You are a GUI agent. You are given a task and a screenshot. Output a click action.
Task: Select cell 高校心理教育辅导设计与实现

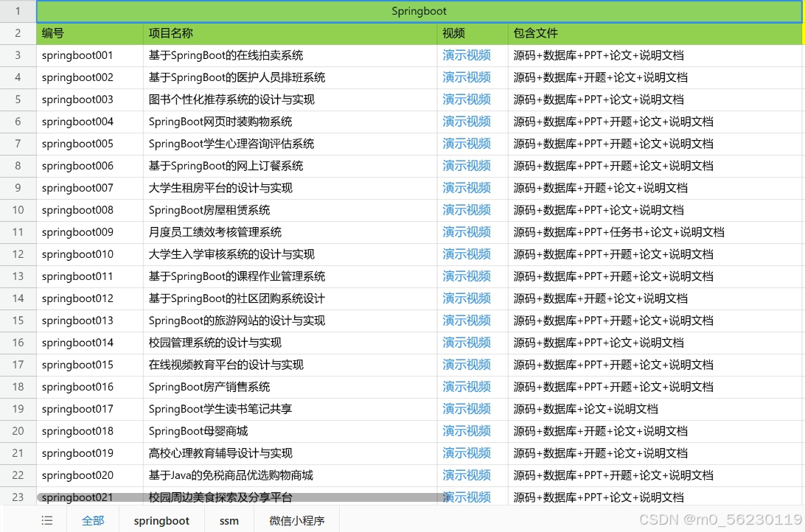[x=290, y=452]
